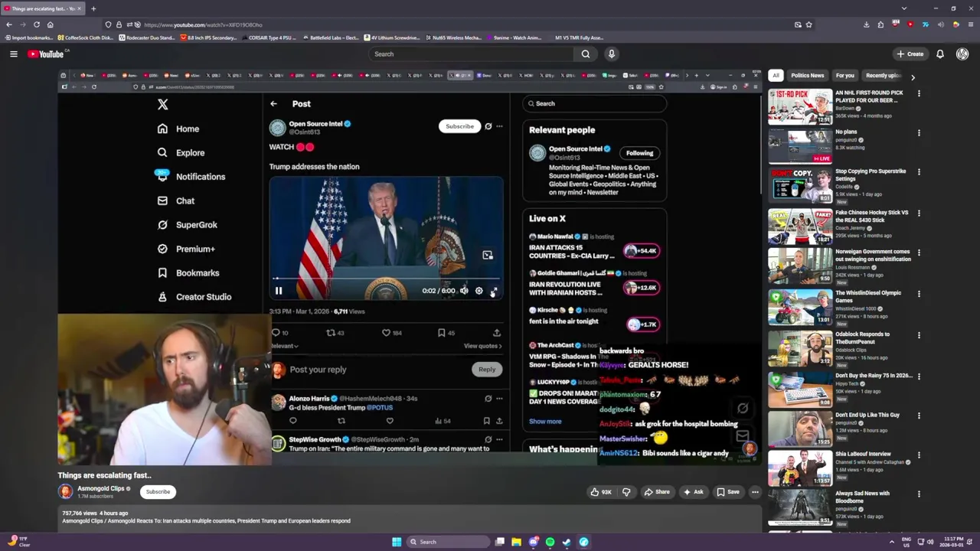Open the YouTube hamburger guide menu
The image size is (980, 551).
tap(14, 54)
